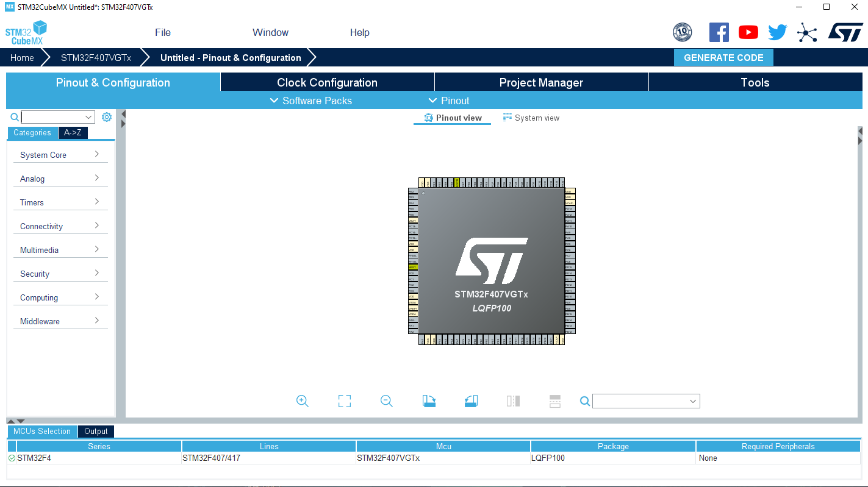Open the Help menu
Image resolution: width=868 pixels, height=487 pixels.
click(359, 32)
